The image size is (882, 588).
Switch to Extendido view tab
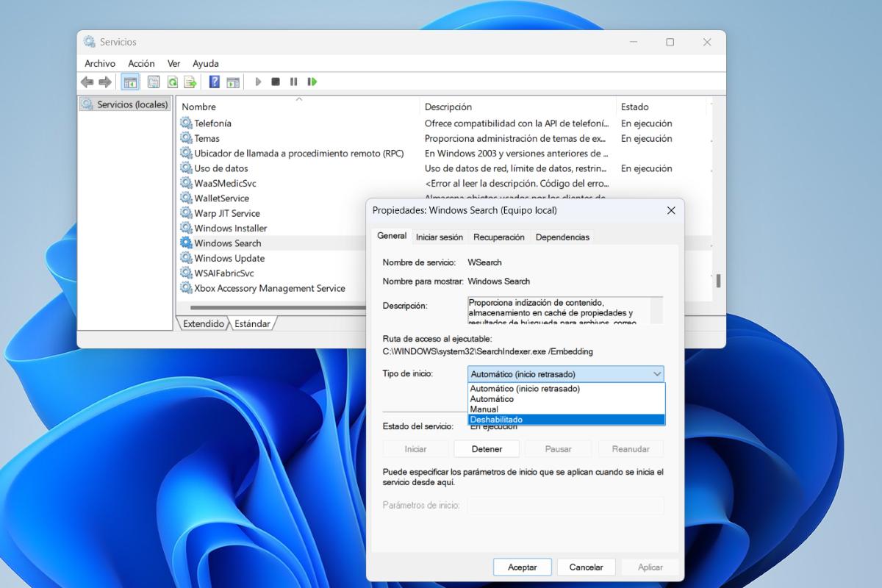click(203, 323)
